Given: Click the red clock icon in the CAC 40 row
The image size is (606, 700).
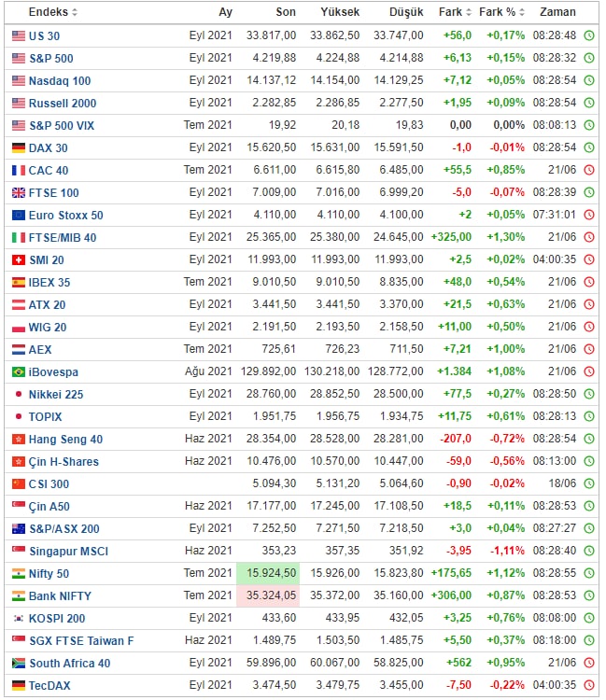Looking at the screenshot, I should coord(589,170).
